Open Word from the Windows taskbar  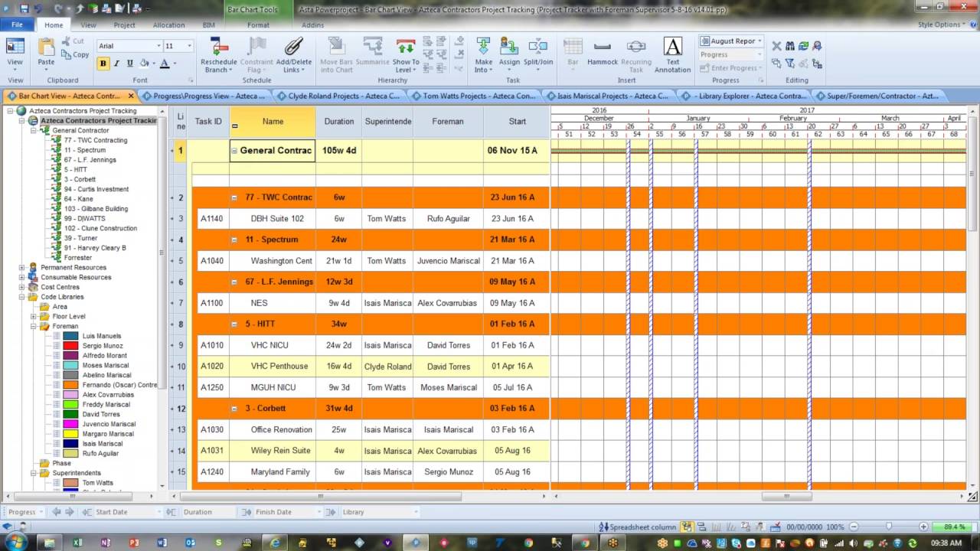(x=162, y=543)
